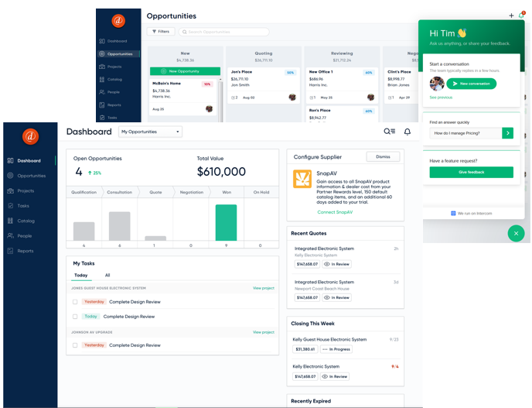Click the We run on Intercom link
Screen dimensions: 532x408
pos(471,214)
